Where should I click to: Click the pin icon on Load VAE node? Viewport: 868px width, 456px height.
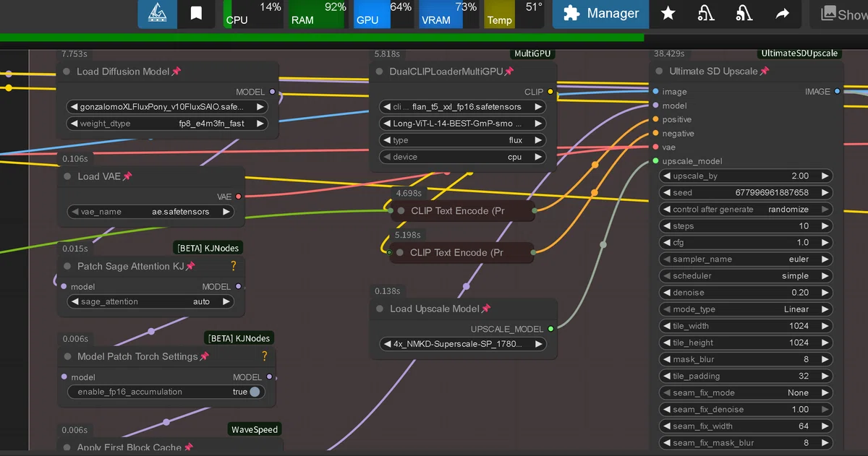(127, 176)
